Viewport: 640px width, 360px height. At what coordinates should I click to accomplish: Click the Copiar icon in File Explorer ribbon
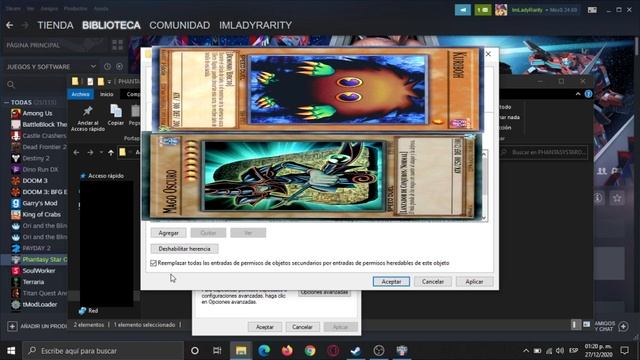point(116,115)
